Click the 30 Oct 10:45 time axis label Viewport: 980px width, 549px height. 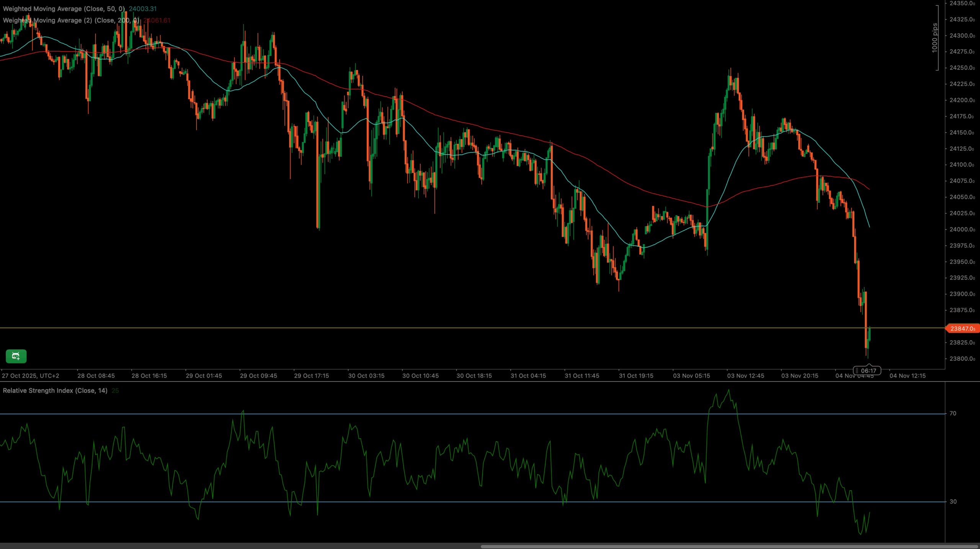pos(420,376)
